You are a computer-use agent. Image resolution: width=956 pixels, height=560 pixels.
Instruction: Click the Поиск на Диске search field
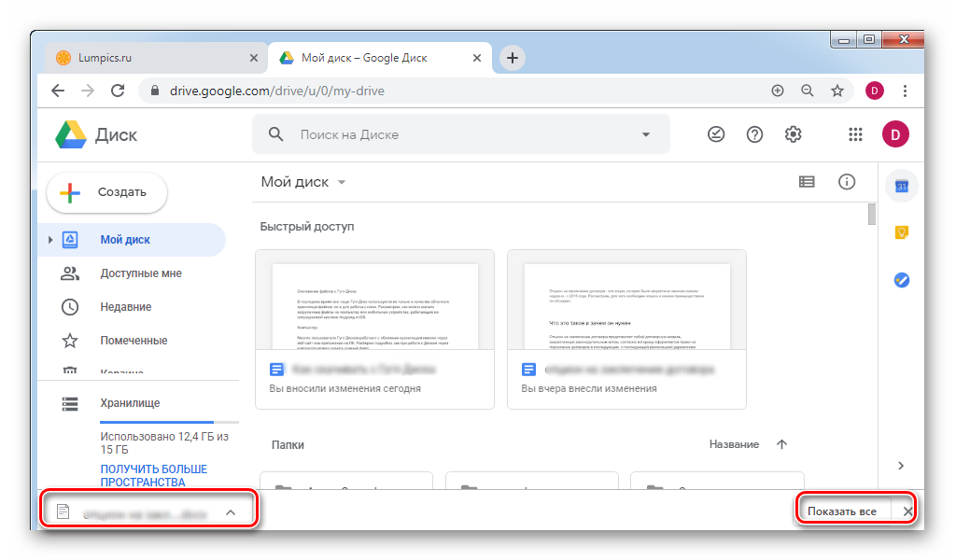(457, 134)
